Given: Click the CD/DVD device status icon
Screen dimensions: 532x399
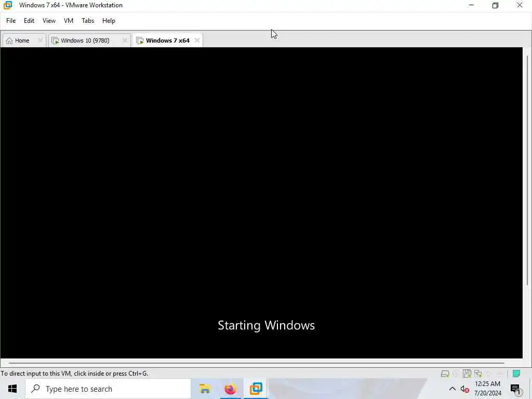Looking at the screenshot, I should (456, 374).
